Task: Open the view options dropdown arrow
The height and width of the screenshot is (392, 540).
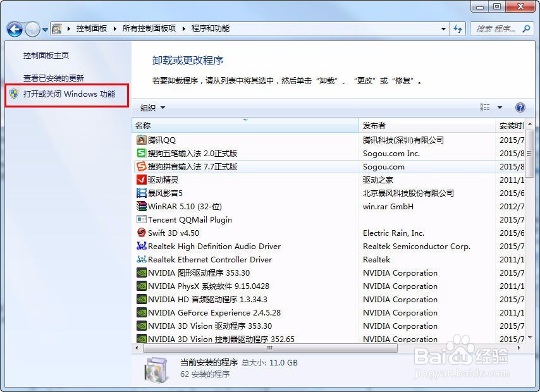Action: (x=500, y=108)
